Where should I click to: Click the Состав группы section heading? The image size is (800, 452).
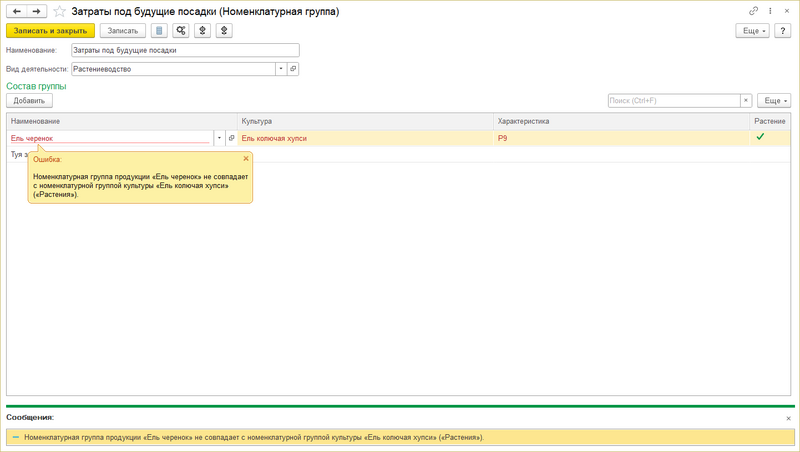click(x=36, y=86)
